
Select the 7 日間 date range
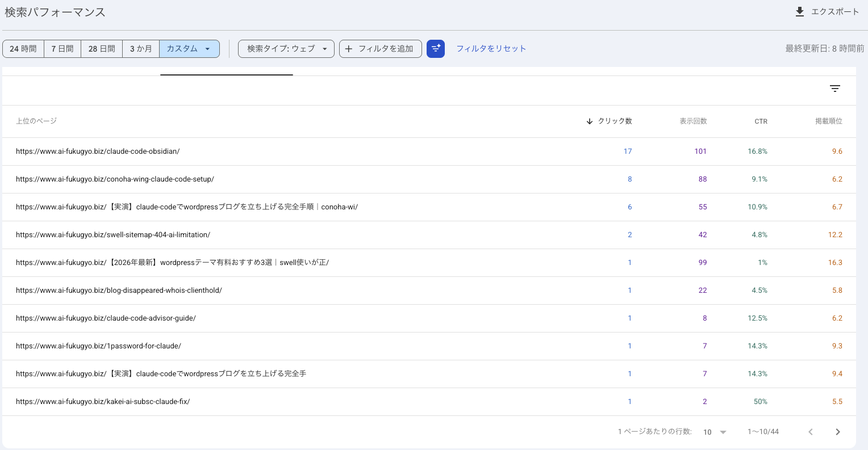pos(62,49)
